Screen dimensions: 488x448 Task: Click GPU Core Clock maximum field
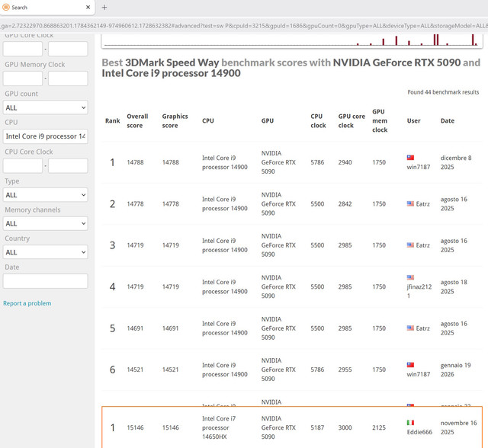click(68, 49)
